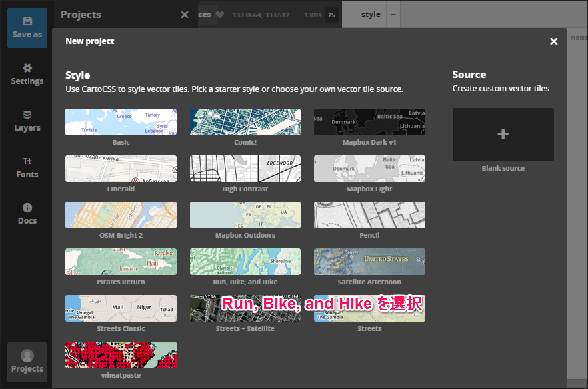The image size is (588, 389).
Task: Select the High Contrast style
Action: click(245, 169)
